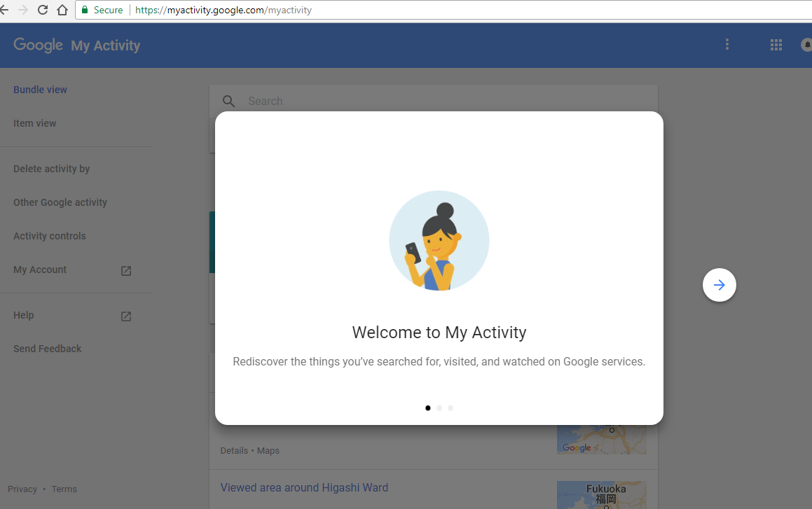The width and height of the screenshot is (812, 509).
Task: Click external link icon beside Help
Action: click(x=126, y=316)
